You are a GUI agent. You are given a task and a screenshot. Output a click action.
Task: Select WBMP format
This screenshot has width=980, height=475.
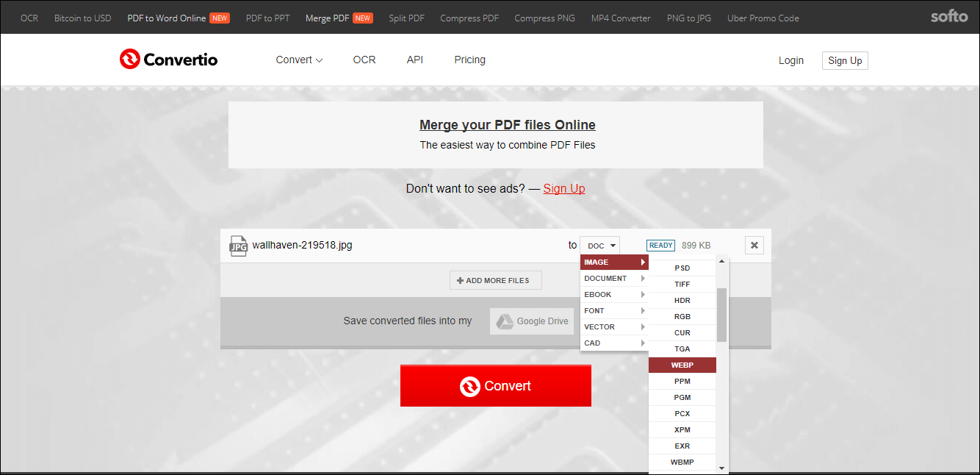coord(682,463)
